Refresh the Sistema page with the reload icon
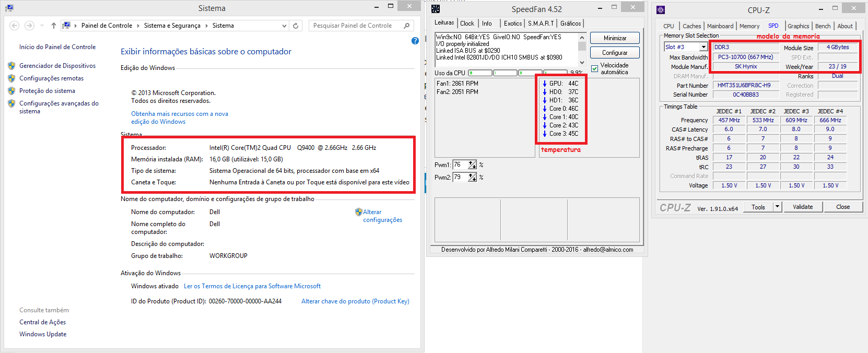868x353 pixels. pyautogui.click(x=296, y=26)
